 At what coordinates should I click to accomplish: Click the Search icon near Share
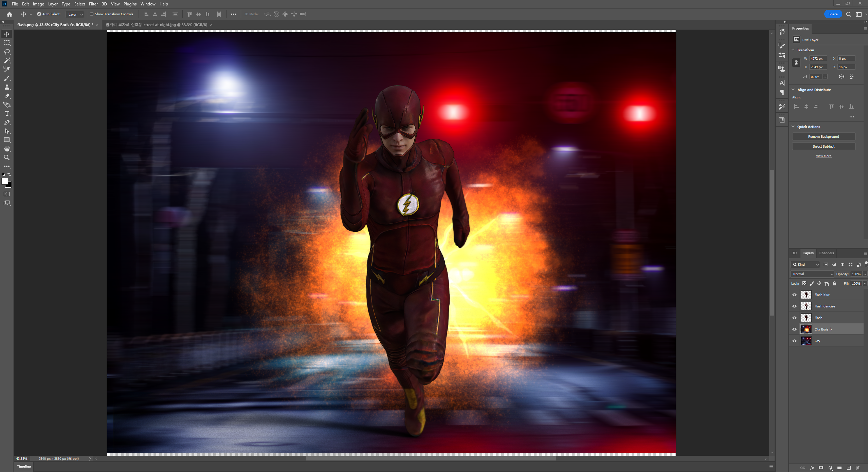(x=848, y=14)
